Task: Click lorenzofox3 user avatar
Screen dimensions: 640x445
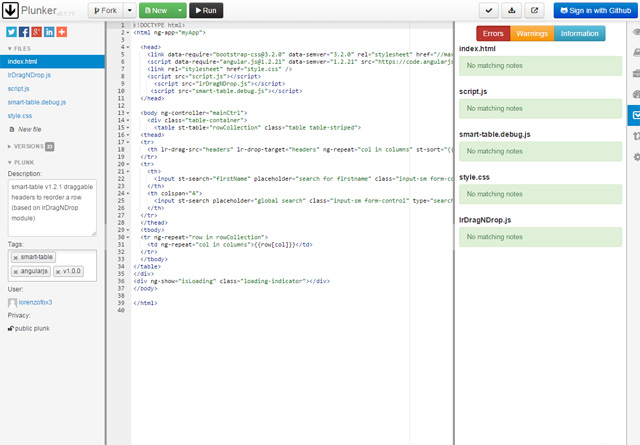Action: pyautogui.click(x=12, y=303)
